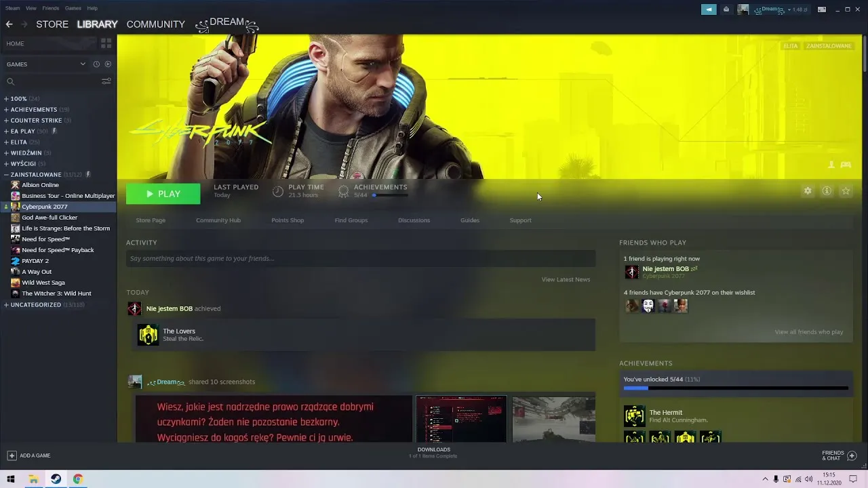The height and width of the screenshot is (488, 868).
Task: Select PAYDAY 2 in the library list
Action: tap(35, 261)
